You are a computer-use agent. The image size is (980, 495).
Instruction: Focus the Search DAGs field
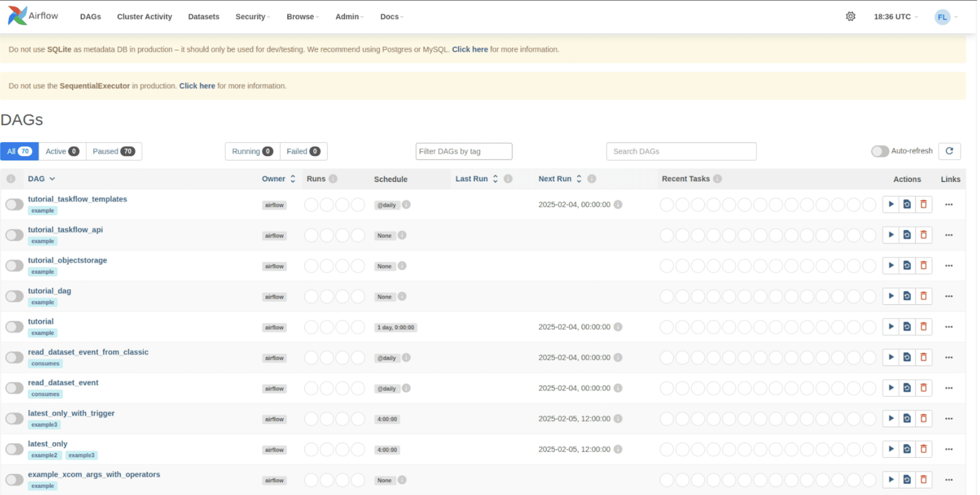click(x=681, y=151)
